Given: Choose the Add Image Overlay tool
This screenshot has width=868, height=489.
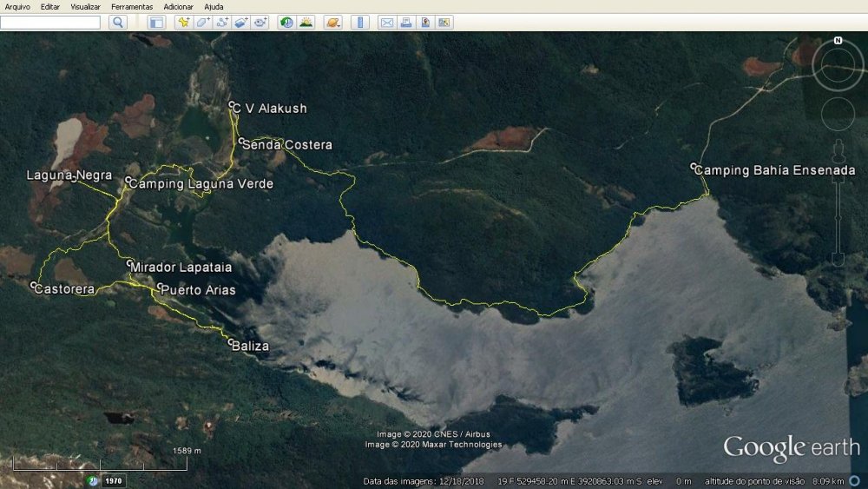Looking at the screenshot, I should tap(241, 23).
